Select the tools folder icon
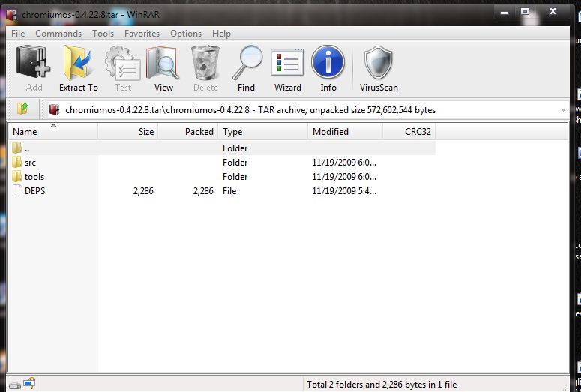Viewport: 581px width, 392px height. 16,176
